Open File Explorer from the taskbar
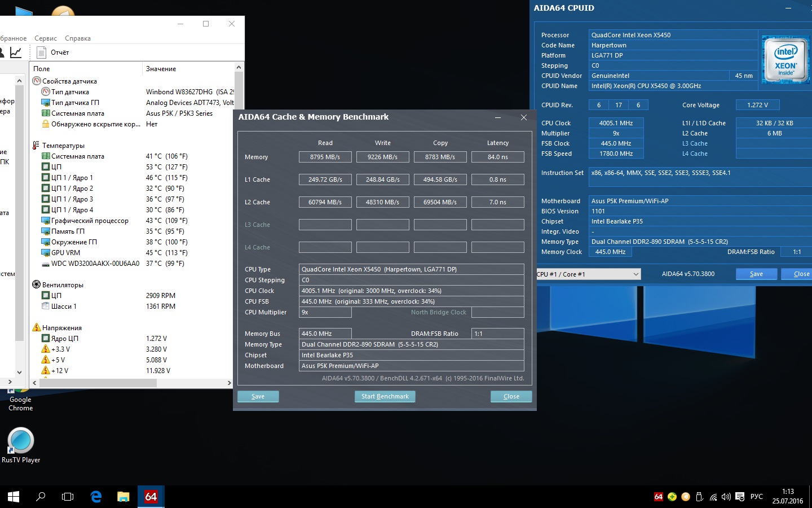Image resolution: width=812 pixels, height=508 pixels. pyautogui.click(x=123, y=497)
